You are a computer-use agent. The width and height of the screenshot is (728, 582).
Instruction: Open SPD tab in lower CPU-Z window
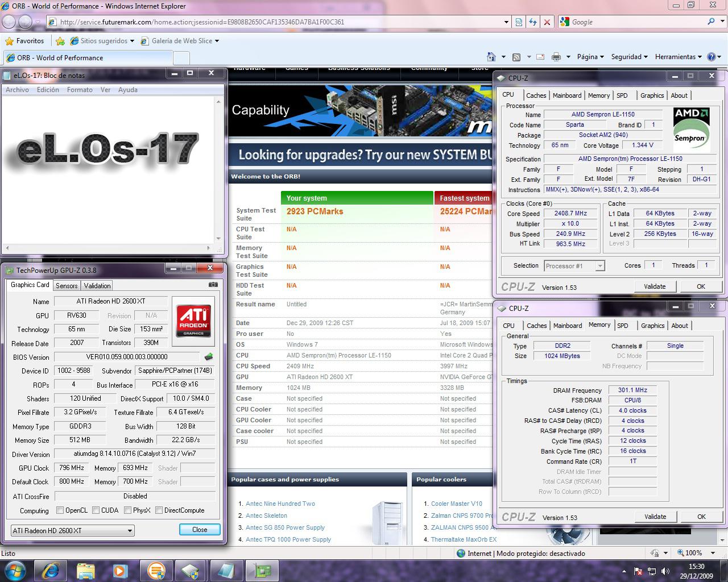623,326
